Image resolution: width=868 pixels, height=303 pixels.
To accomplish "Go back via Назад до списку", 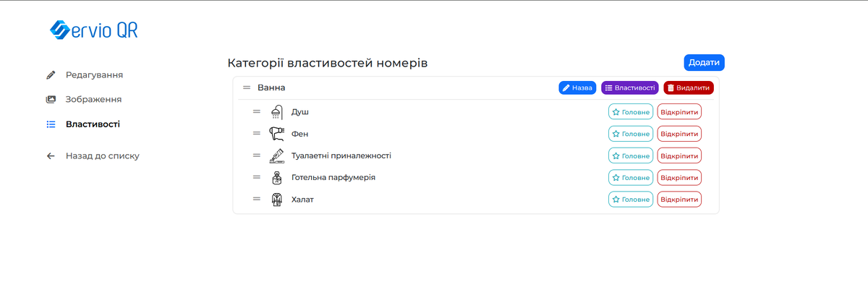I will [x=102, y=155].
